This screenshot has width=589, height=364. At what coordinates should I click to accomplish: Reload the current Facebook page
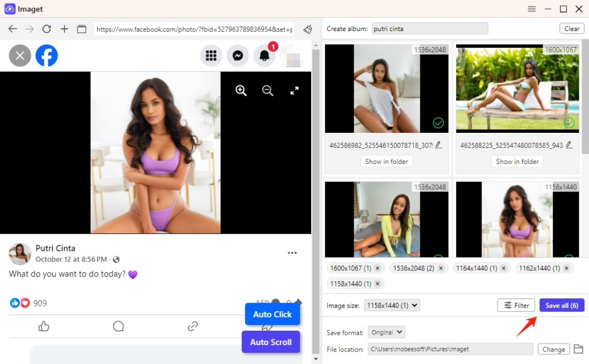[x=47, y=28]
